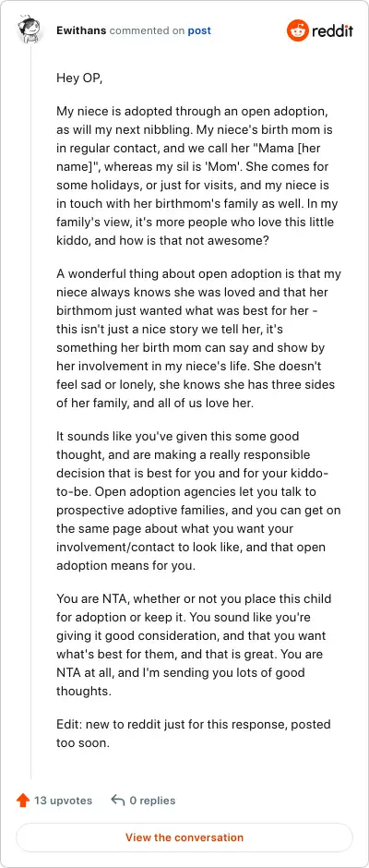Click the reddit wordmark text
Image resolution: width=369 pixels, height=868 pixels.
332,31
